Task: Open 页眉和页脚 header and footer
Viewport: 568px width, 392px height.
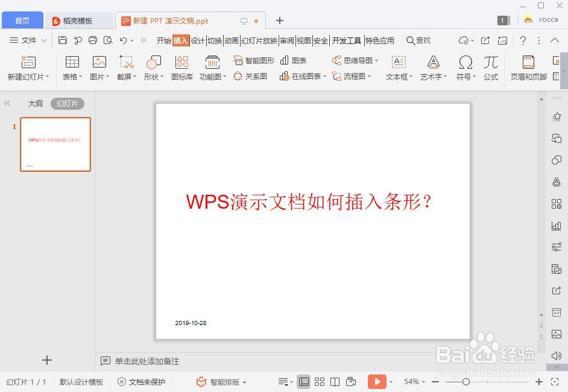Action: 529,68
